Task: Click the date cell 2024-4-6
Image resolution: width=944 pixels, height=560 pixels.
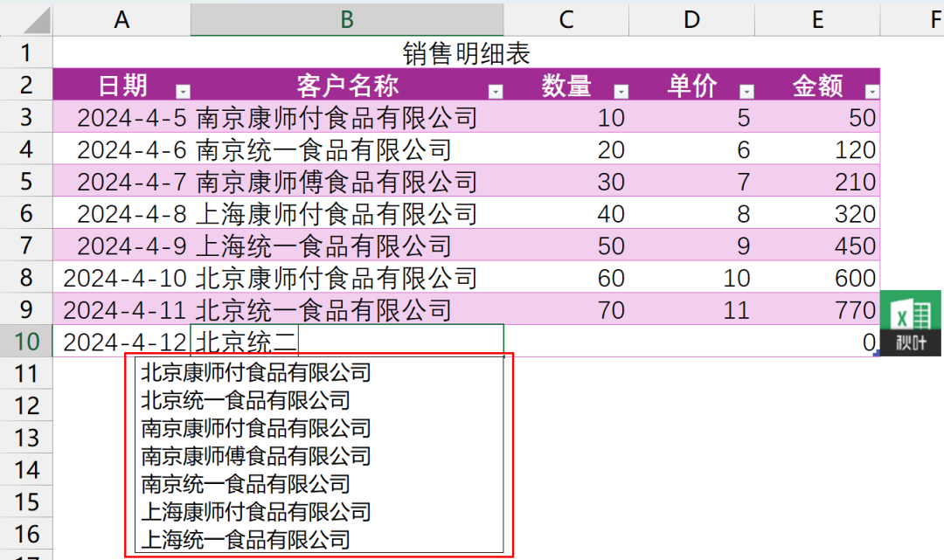Action: pyautogui.click(x=121, y=149)
